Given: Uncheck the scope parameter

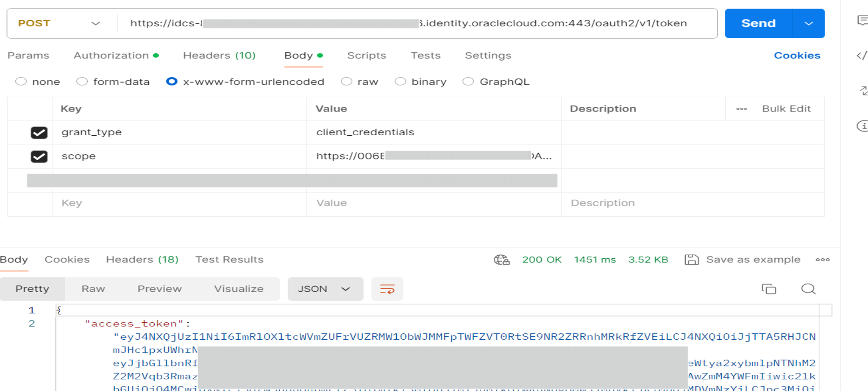Looking at the screenshot, I should 39,156.
